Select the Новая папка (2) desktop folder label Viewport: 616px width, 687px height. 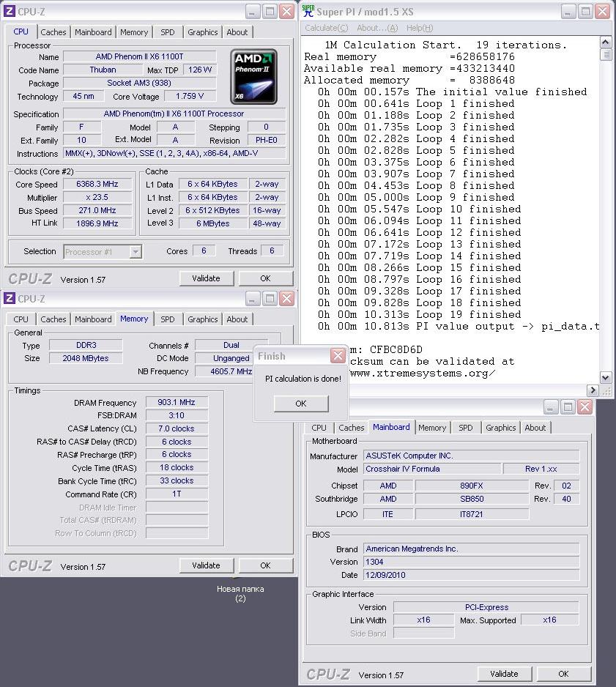[x=240, y=594]
